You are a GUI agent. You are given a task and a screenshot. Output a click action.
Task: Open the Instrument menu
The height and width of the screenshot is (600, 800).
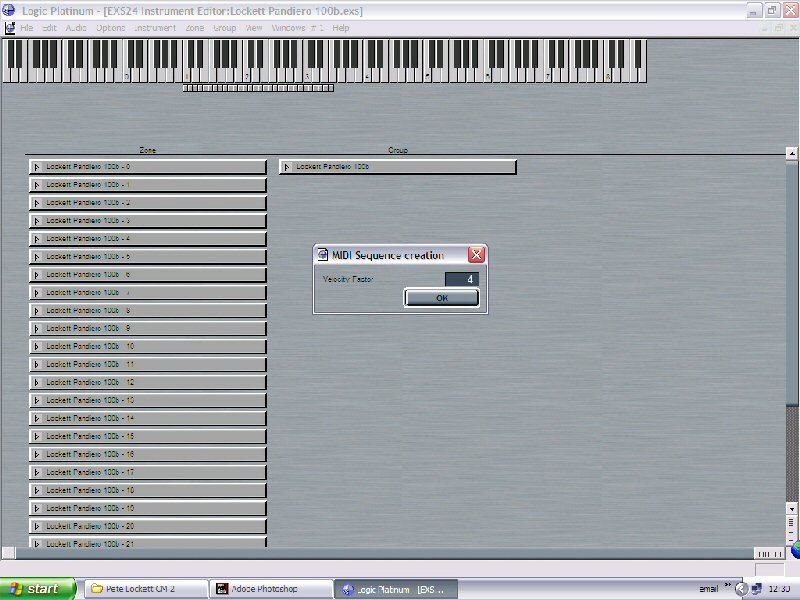[x=154, y=28]
